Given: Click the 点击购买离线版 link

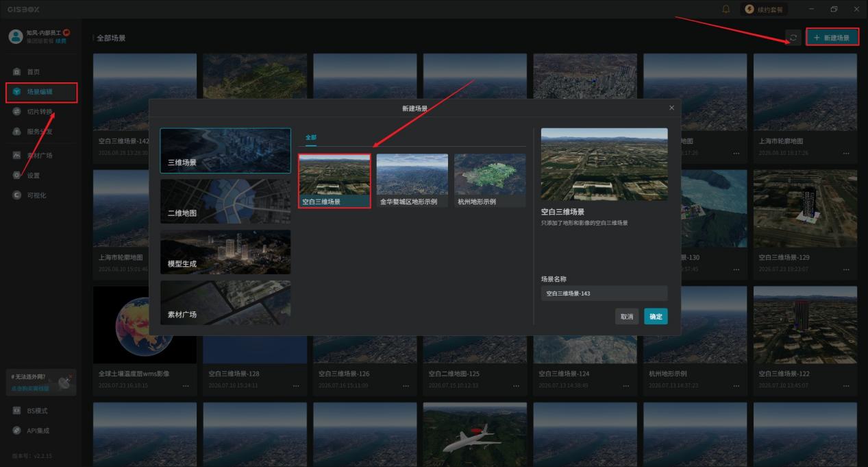Looking at the screenshot, I should 30,388.
